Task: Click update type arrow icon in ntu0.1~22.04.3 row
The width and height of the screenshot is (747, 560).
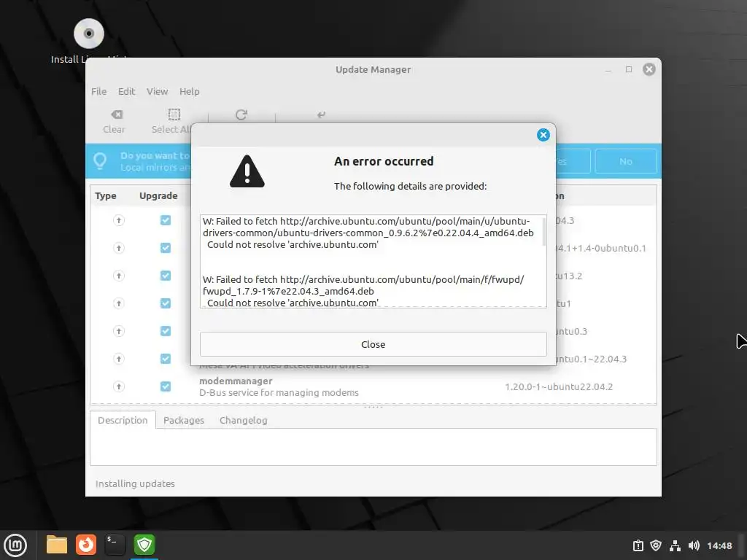Action: point(119,359)
